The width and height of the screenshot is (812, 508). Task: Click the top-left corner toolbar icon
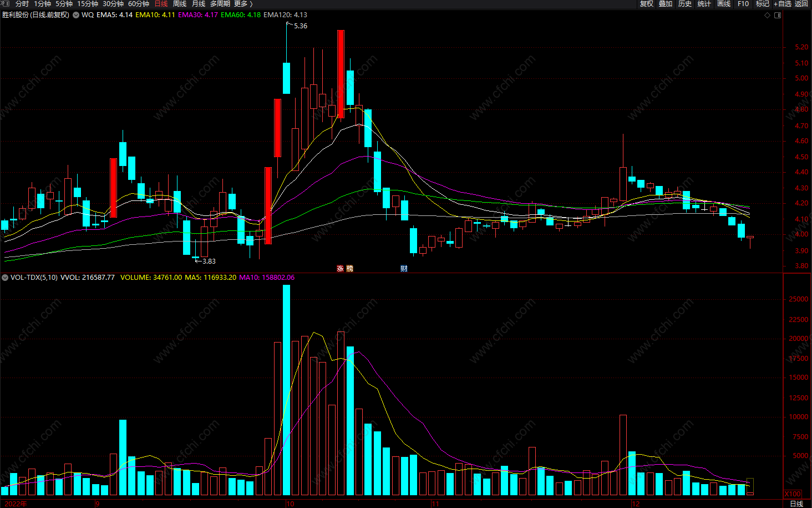pos(5,3)
